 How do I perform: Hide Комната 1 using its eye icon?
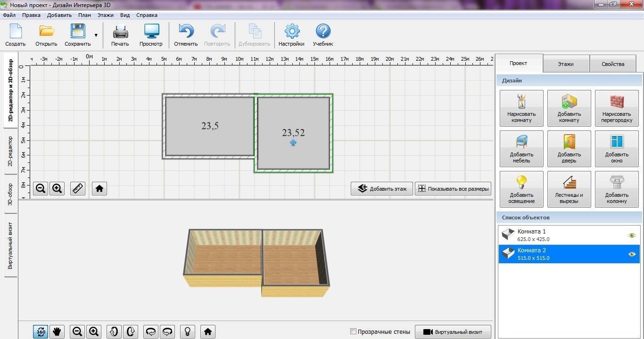pos(632,235)
